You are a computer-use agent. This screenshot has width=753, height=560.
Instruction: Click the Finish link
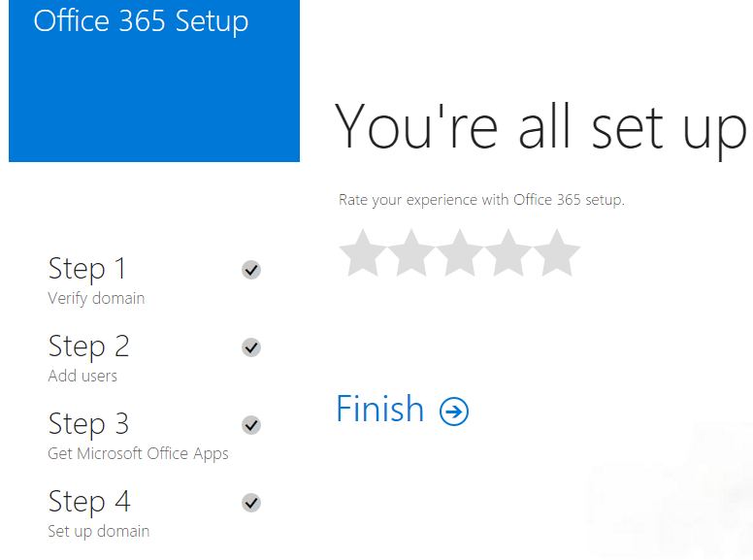click(x=379, y=409)
